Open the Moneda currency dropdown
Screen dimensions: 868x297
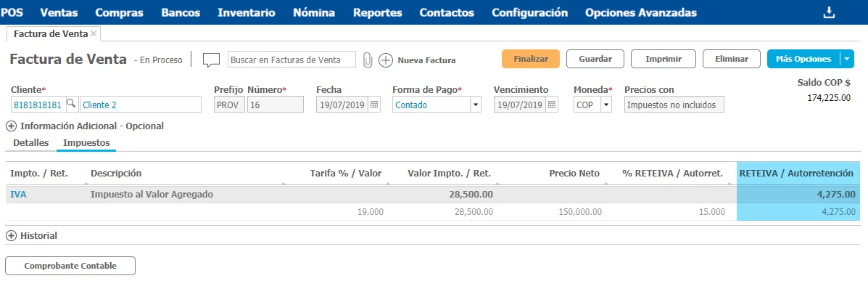(x=606, y=105)
